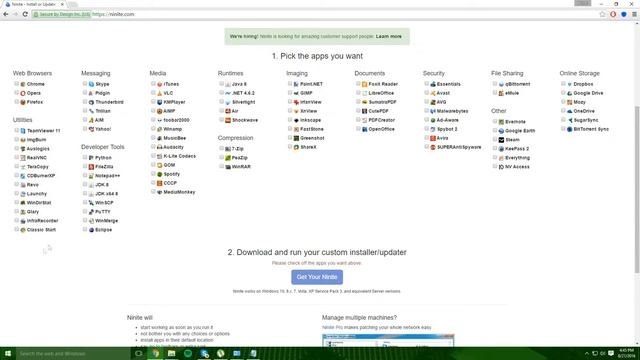
Task: Check the K-Lite Codecs checkbox
Action: [153, 156]
